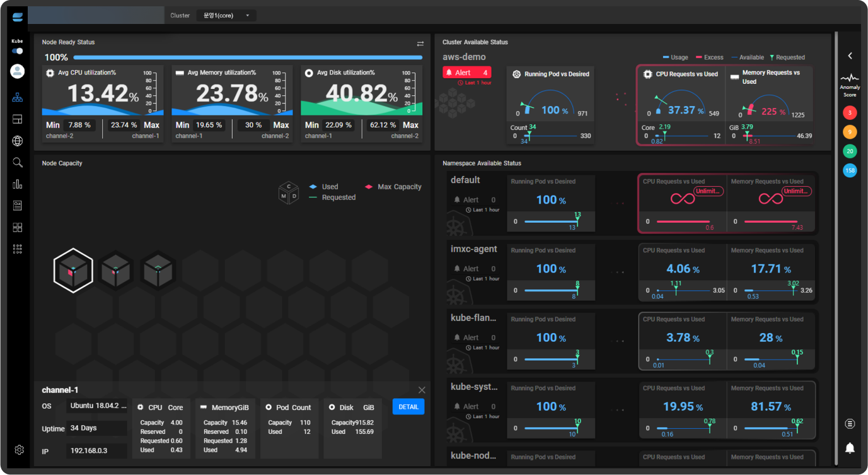Click the Avg Disk utilization disk icon
Image resolution: width=868 pixels, height=475 pixels.
309,73
